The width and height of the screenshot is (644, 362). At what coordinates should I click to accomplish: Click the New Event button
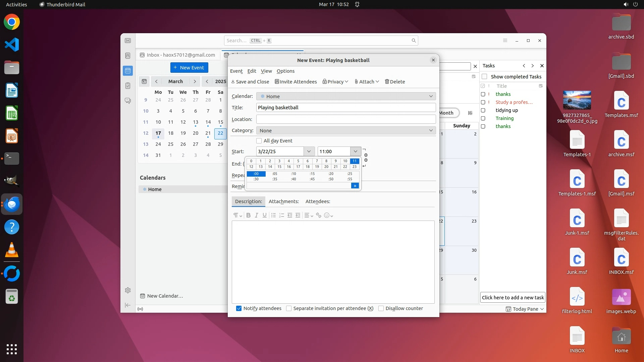(189, 68)
